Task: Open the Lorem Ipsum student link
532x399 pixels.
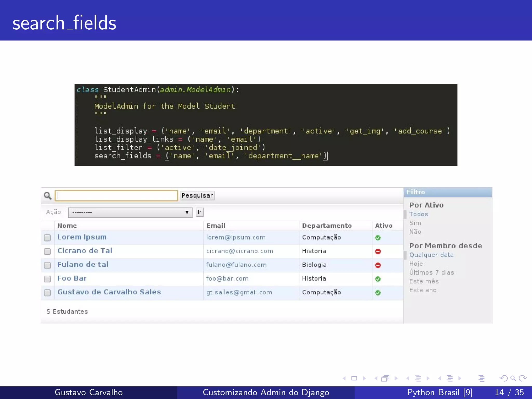Action: [82, 237]
